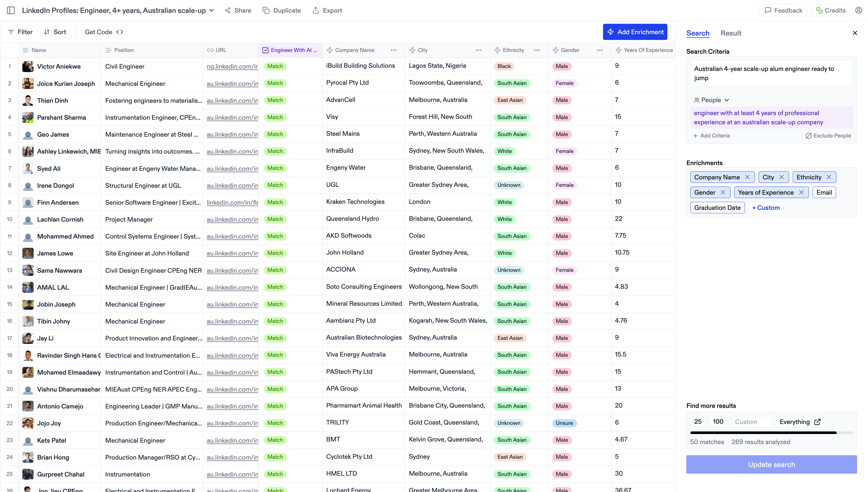Click Add Criteria
This screenshot has height=492, width=868.
pyautogui.click(x=711, y=135)
